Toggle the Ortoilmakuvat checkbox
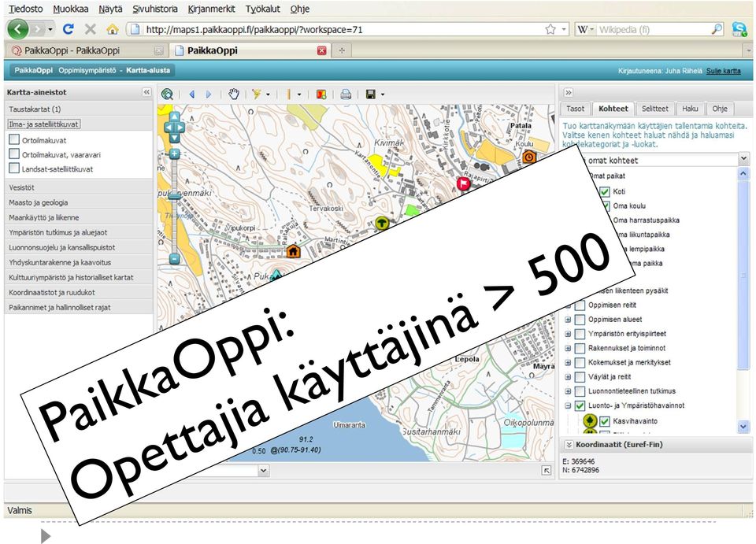Viewport: 756px width, 544px height. pyautogui.click(x=14, y=139)
